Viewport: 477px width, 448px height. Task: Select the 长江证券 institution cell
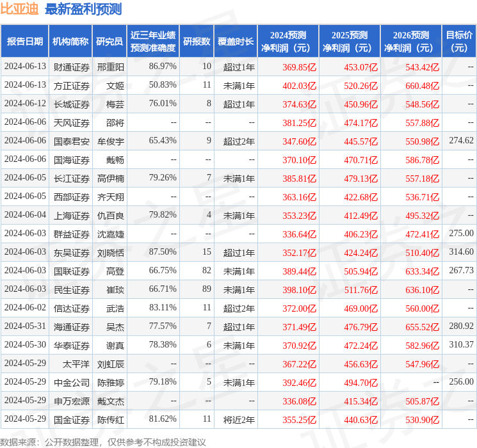coord(72,179)
